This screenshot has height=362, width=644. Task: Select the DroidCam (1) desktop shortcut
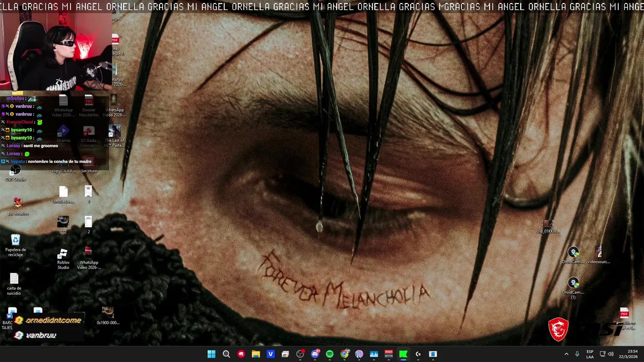pyautogui.click(x=573, y=288)
